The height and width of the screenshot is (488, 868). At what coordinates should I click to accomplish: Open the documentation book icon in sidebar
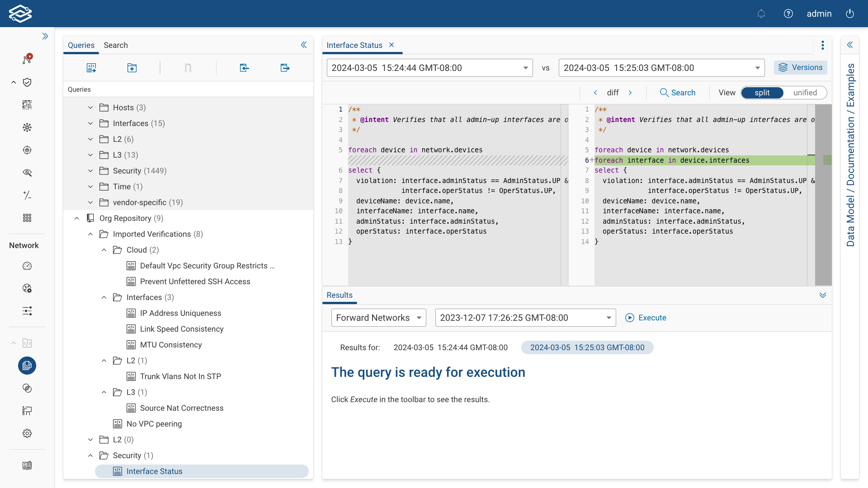27,465
